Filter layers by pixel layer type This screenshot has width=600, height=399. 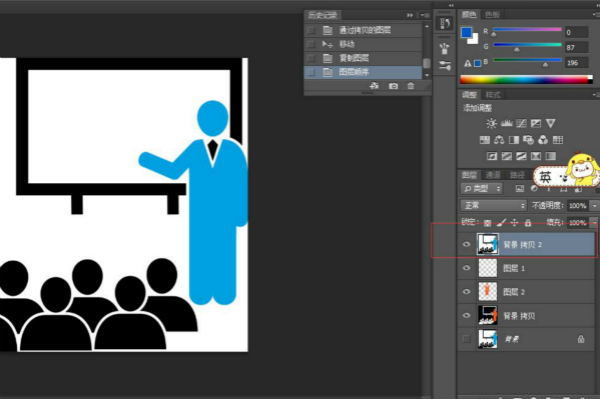click(519, 188)
